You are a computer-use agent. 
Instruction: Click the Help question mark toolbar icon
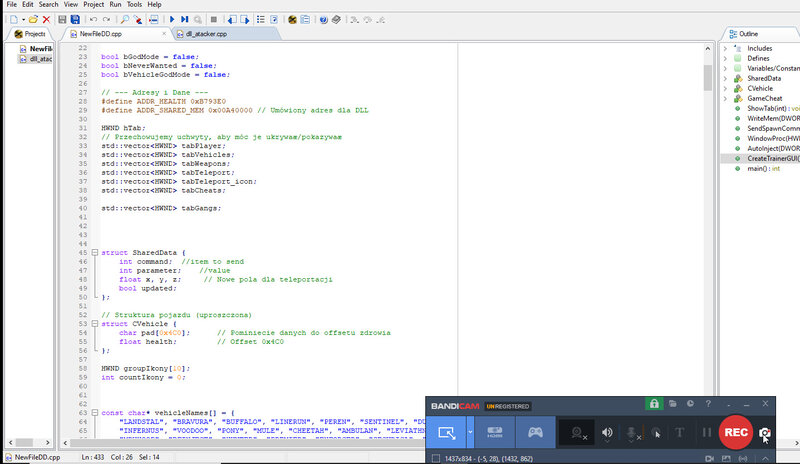[323, 19]
